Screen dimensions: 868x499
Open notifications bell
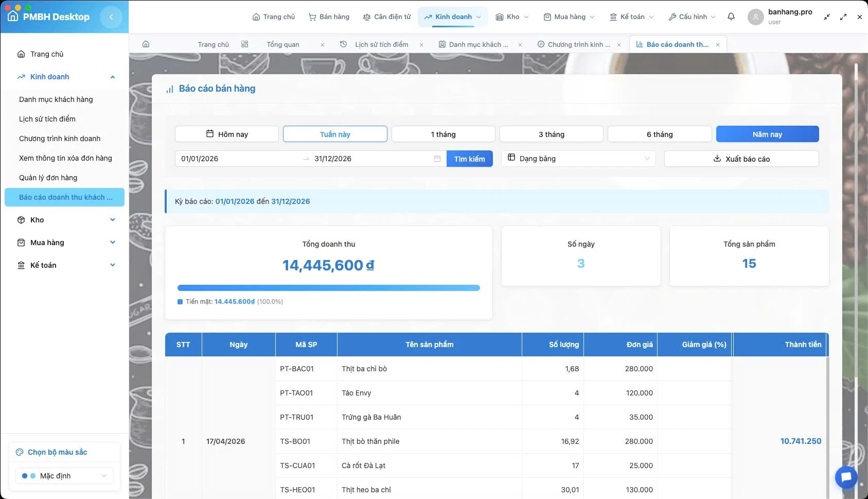731,16
